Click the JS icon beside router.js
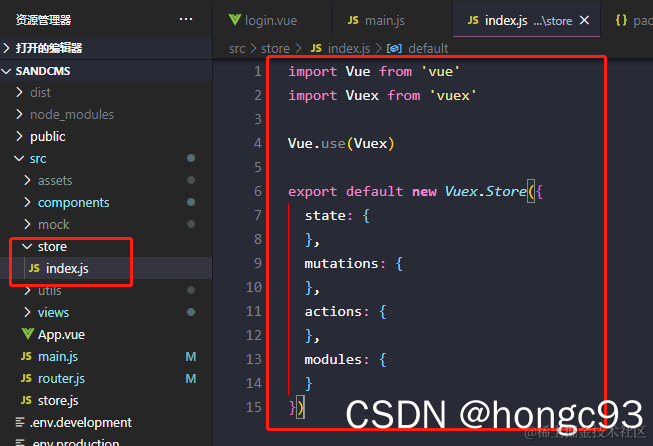 [x=26, y=378]
